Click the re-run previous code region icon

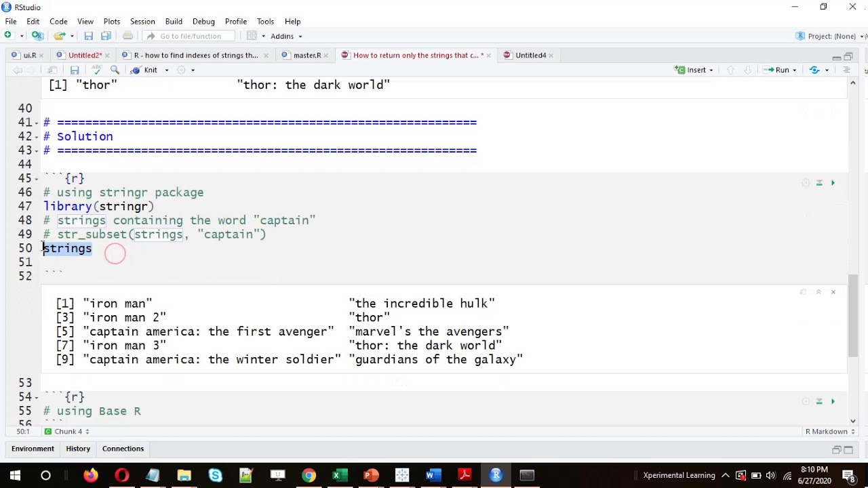coord(814,70)
